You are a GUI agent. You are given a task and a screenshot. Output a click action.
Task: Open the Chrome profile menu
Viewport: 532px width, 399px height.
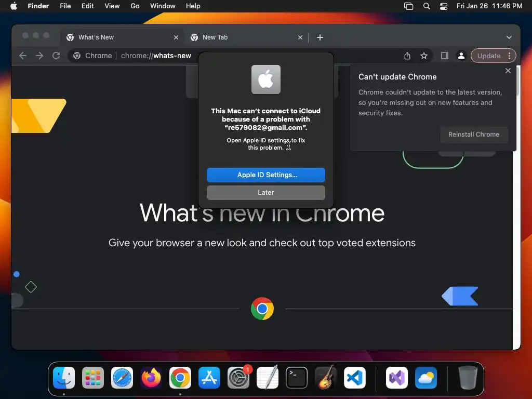point(461,56)
